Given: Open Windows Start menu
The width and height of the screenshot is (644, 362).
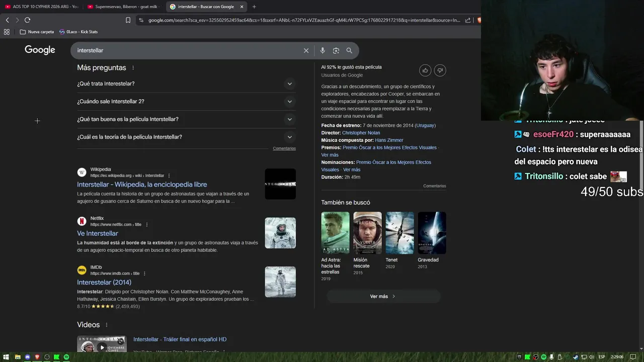Looking at the screenshot, I should coord(7,357).
